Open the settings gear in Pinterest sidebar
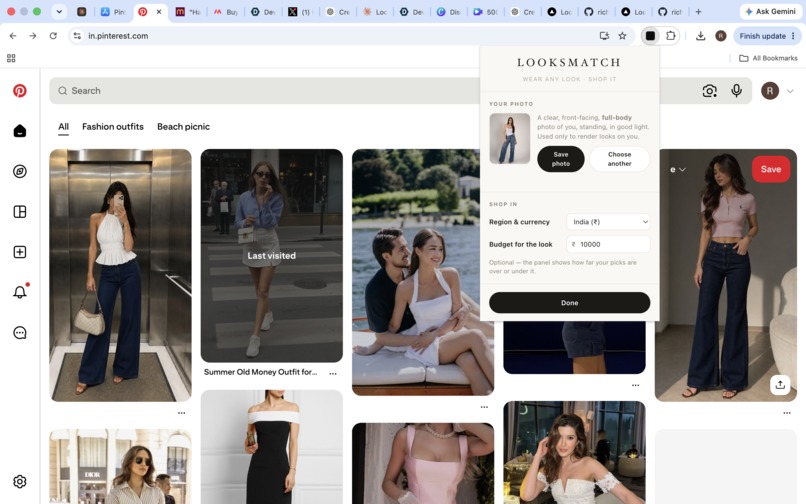806x504 pixels. 20,481
